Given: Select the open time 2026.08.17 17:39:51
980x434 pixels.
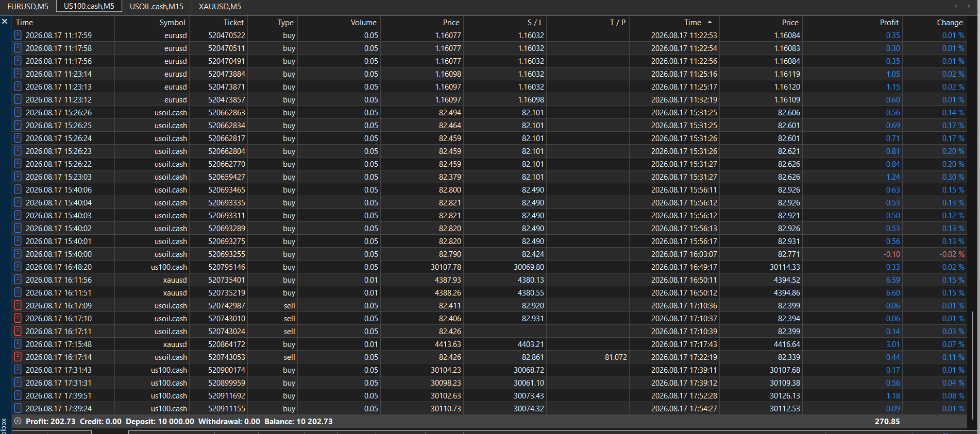Looking at the screenshot, I should 59,396.
